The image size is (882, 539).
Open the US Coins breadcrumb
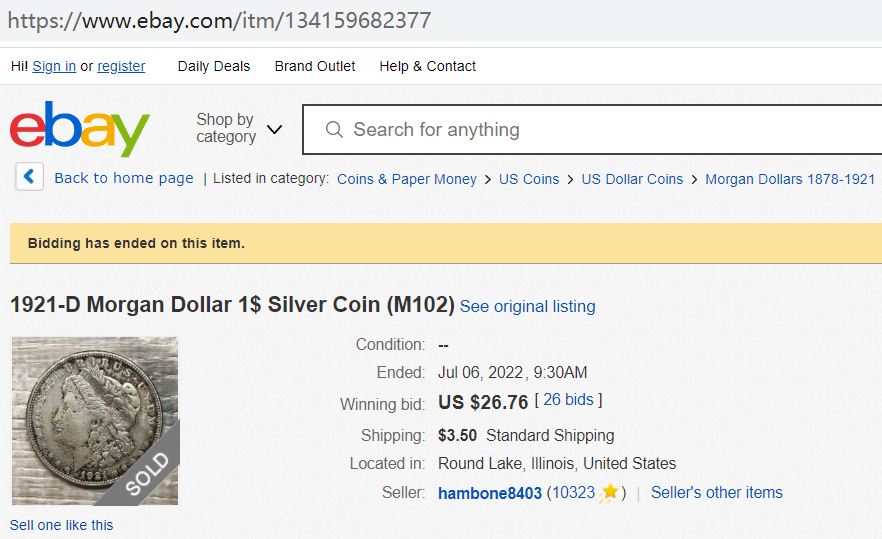(529, 179)
